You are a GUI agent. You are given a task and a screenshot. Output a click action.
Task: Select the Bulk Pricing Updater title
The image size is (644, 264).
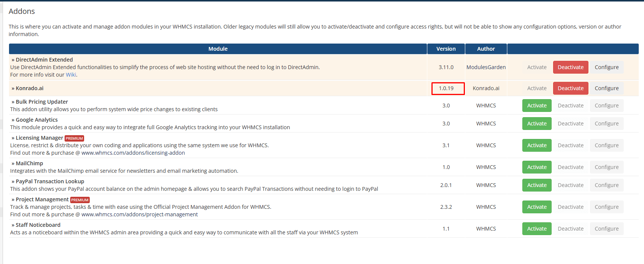point(42,102)
